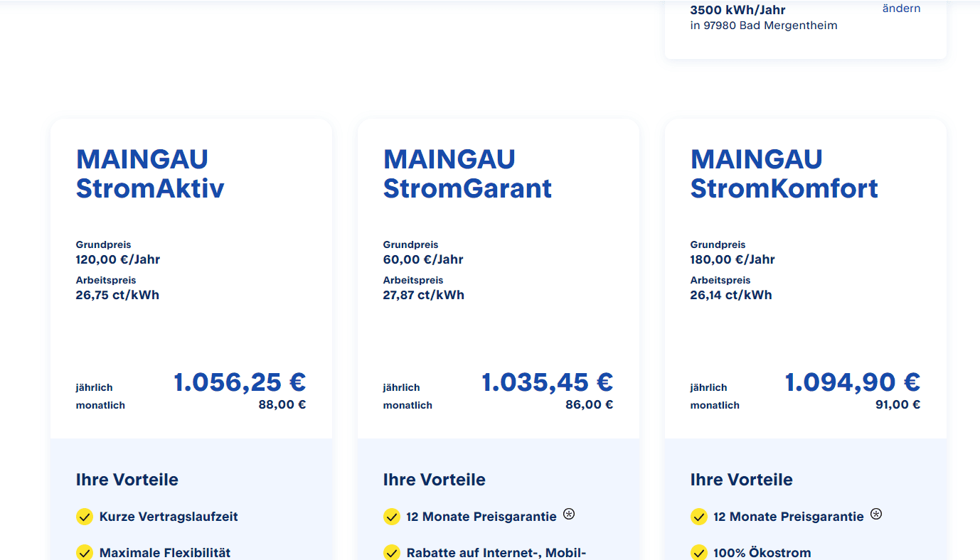Click the '100% Ökostrom' benefit text
Screen dimensions: 980x560
(x=762, y=553)
